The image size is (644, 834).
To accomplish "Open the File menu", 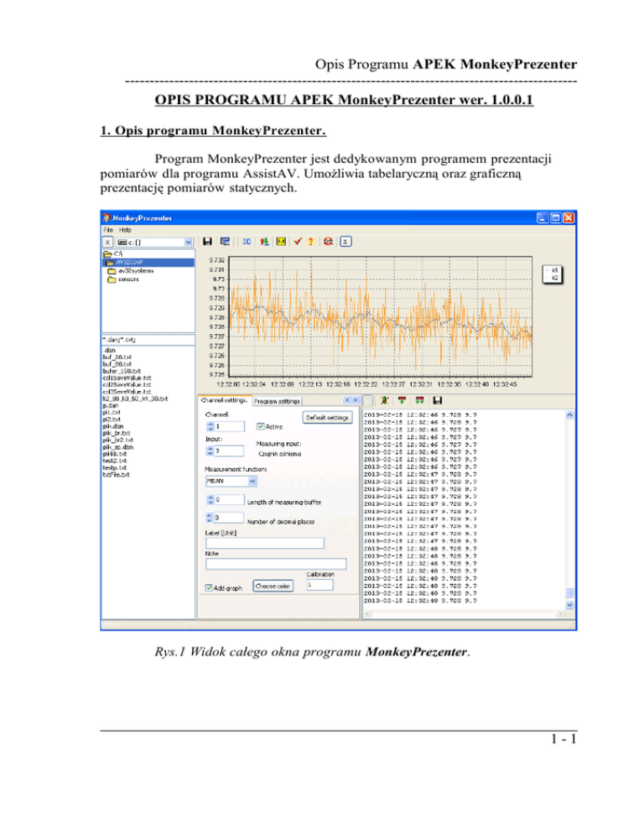I will 108,229.
